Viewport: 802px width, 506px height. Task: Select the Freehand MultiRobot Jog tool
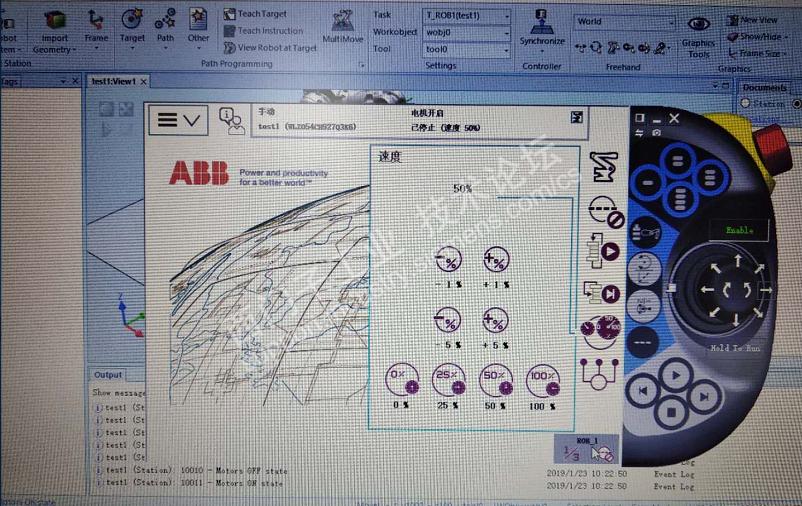[660, 48]
